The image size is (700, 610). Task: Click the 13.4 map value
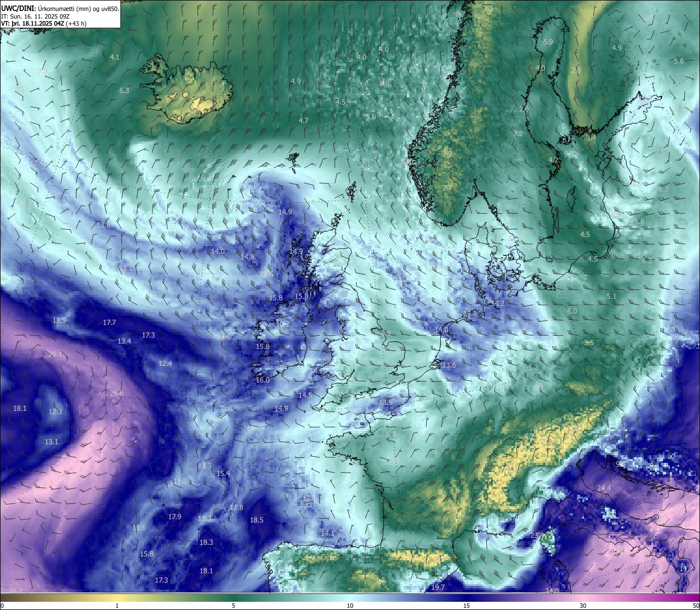click(x=124, y=341)
